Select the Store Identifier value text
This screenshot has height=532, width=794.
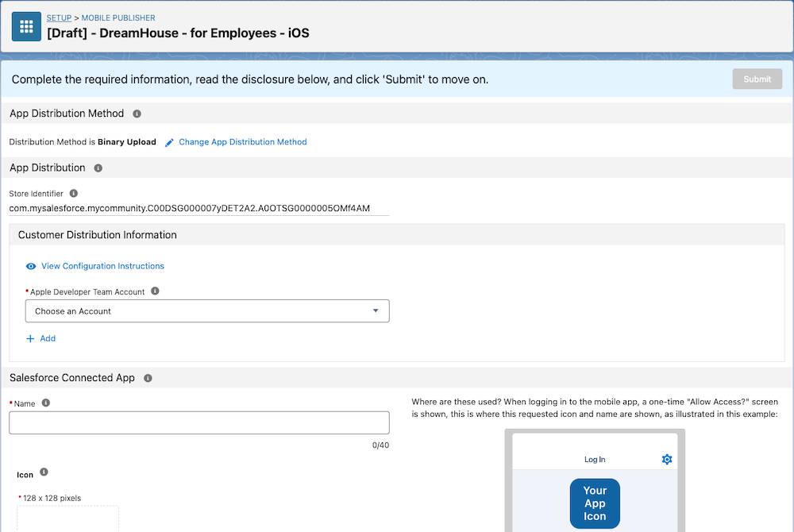tap(190, 208)
